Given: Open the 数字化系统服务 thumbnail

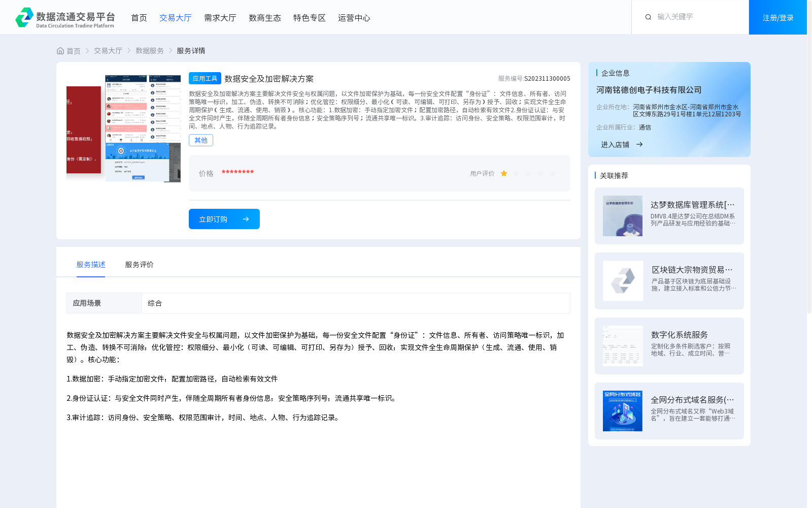Looking at the screenshot, I should (x=623, y=346).
